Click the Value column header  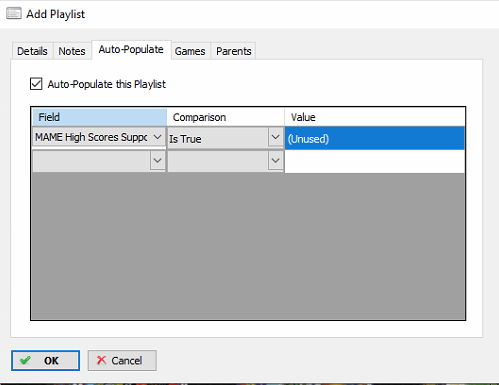tap(374, 117)
